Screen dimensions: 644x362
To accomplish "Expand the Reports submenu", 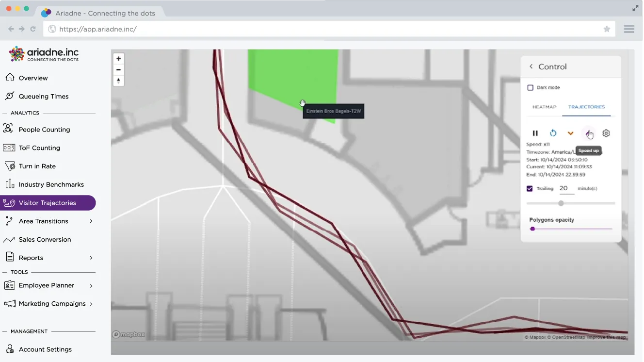I will pyautogui.click(x=91, y=258).
